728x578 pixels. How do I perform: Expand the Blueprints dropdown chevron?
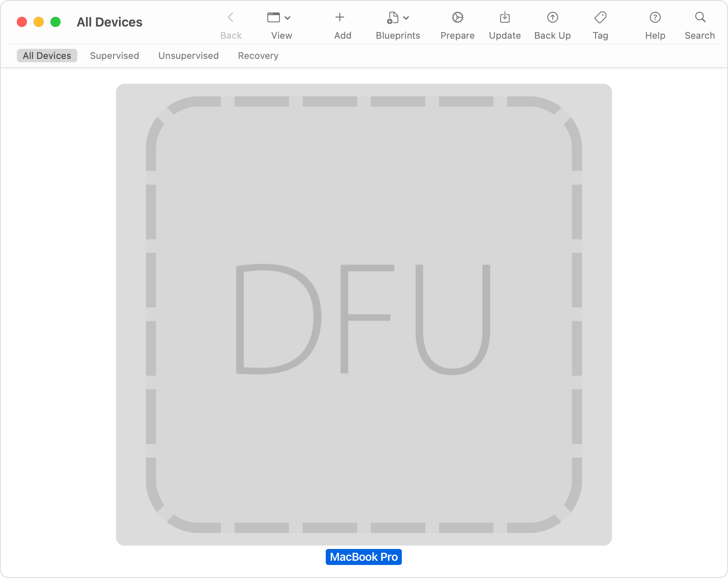[406, 18]
